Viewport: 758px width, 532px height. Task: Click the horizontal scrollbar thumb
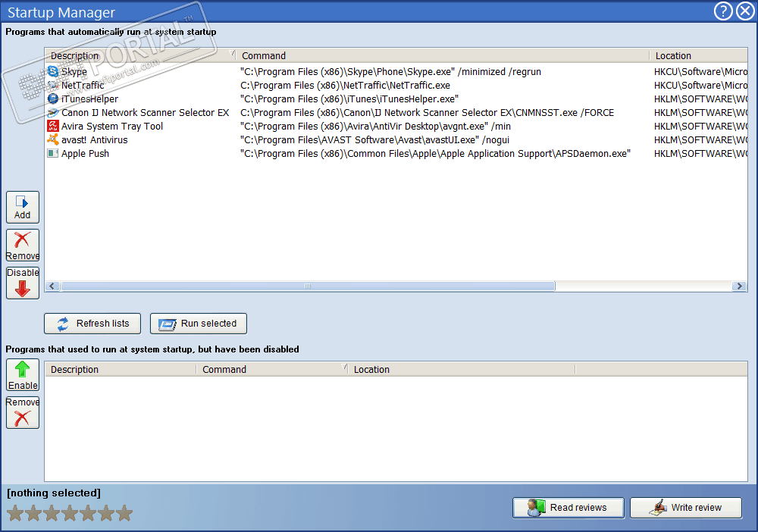pos(308,286)
